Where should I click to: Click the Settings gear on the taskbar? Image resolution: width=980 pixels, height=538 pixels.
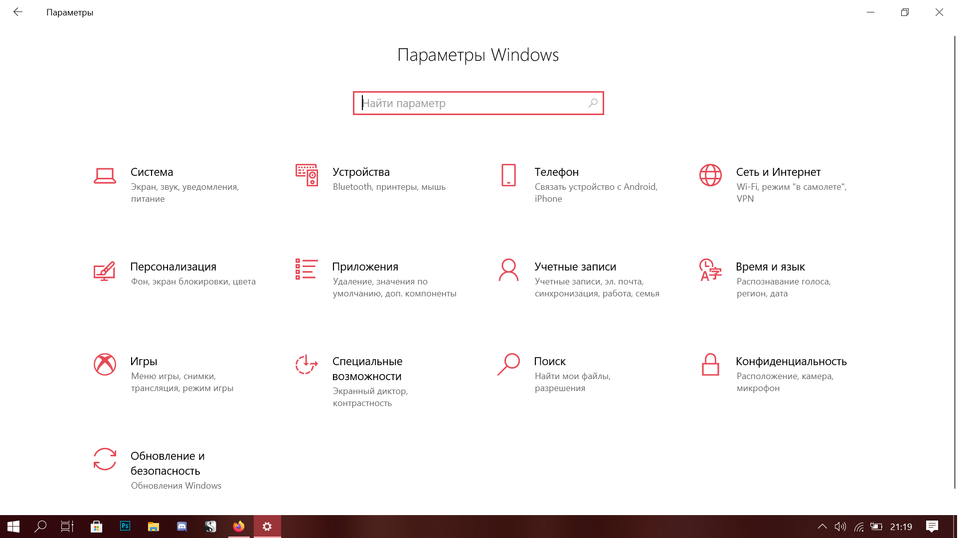(x=267, y=527)
